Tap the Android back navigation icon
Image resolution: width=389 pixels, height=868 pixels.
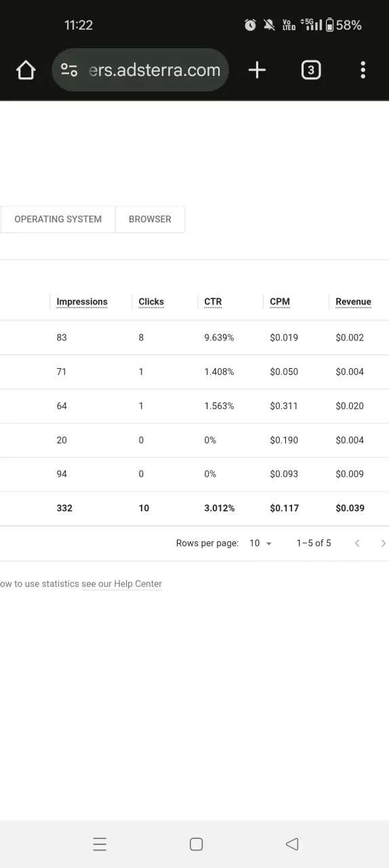click(292, 844)
